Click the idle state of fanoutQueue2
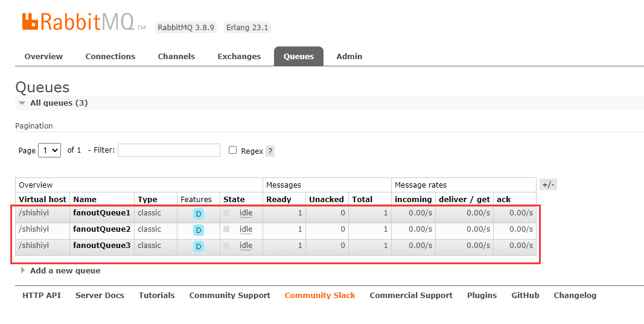 point(246,229)
